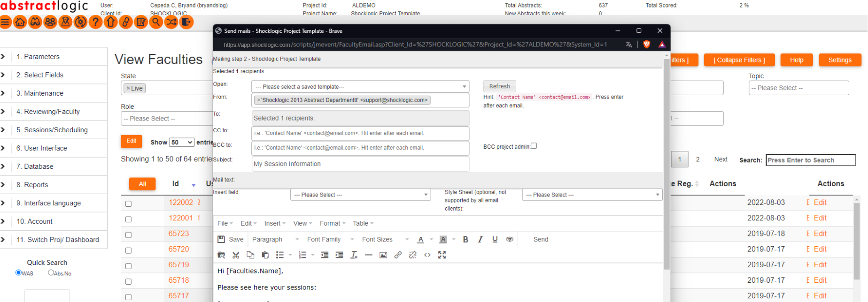Screen dimensions: 868x302
Task: Insert horizontal line in editor
Action: point(369,255)
